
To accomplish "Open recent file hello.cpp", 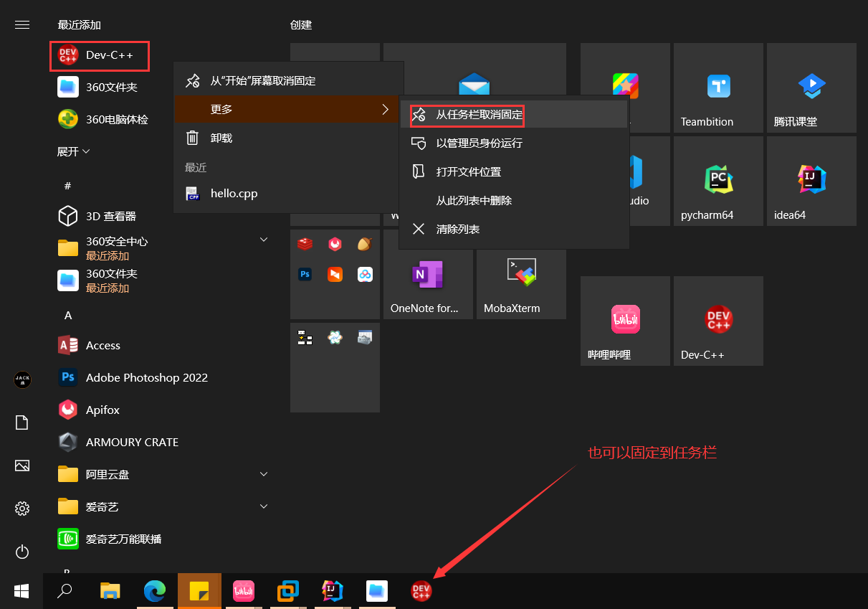I will pos(288,193).
